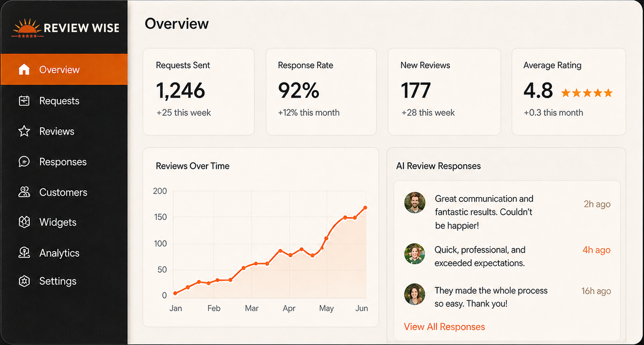The image size is (644, 345).
Task: Click the '4h ago' timestamp
Action: (x=597, y=250)
